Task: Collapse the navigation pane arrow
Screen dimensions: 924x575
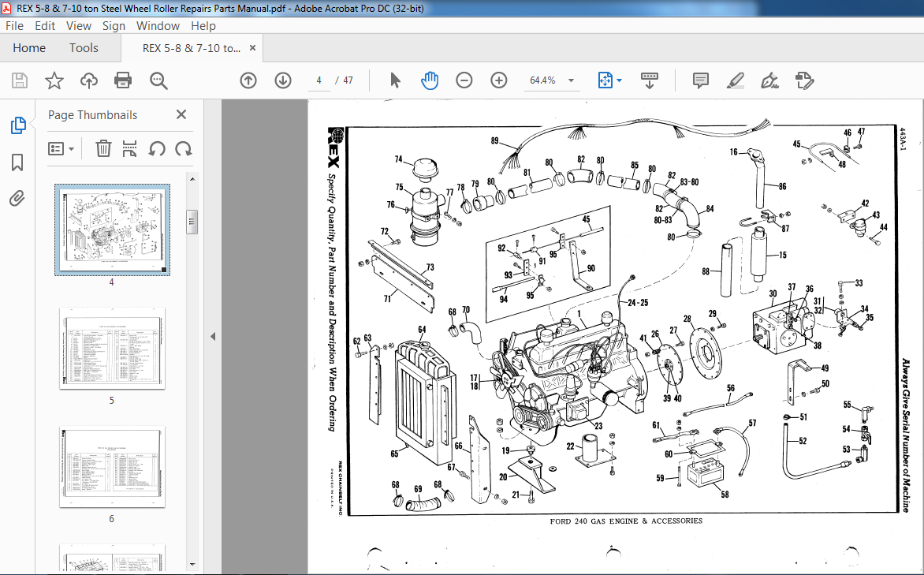Action: (x=213, y=337)
